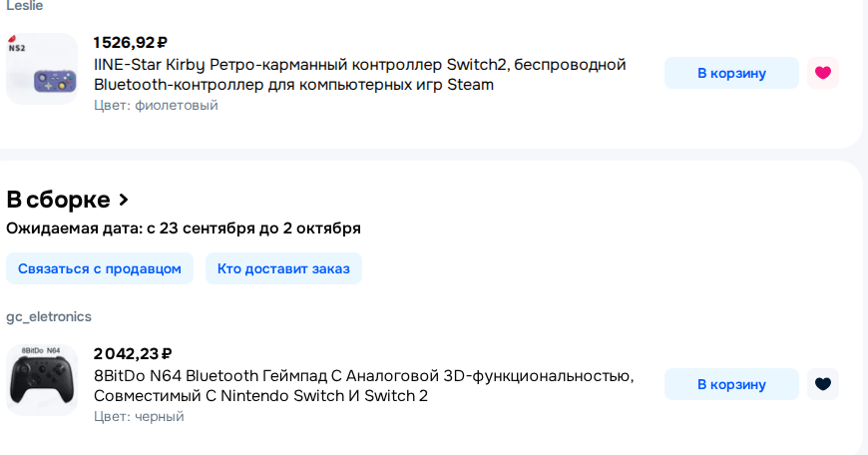Click the NS2 badge on Kirby thumbnail

click(18, 46)
